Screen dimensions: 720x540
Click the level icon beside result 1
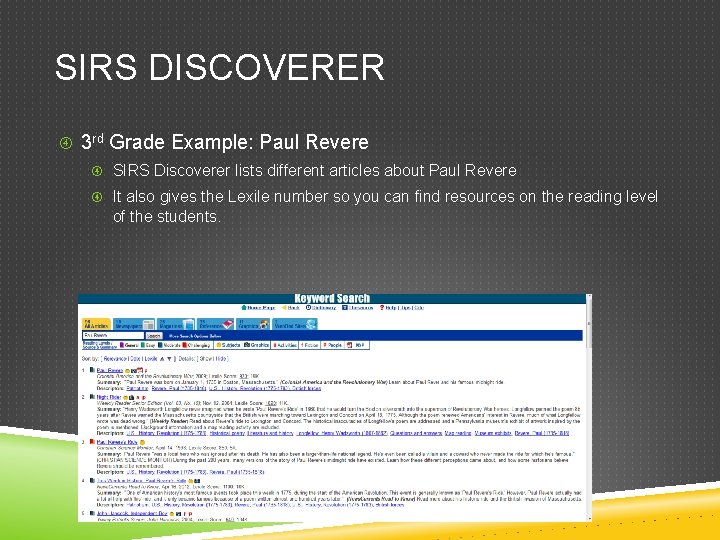[x=92, y=370]
